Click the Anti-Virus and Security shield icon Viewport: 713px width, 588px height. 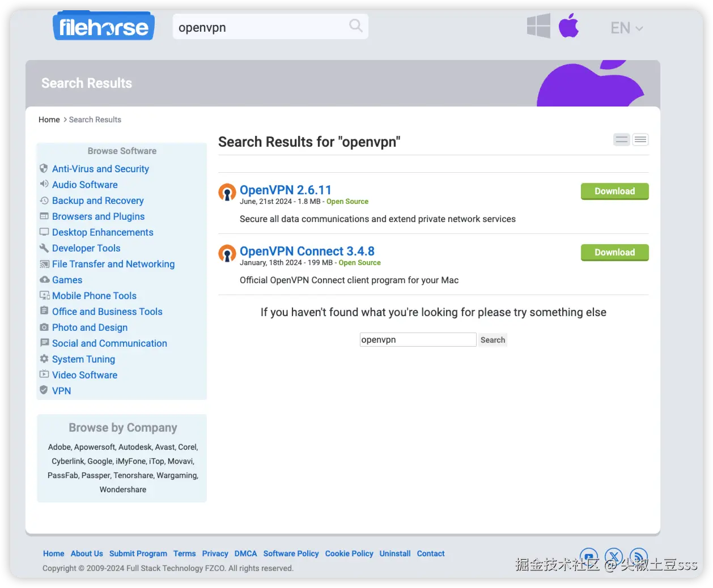coord(44,168)
